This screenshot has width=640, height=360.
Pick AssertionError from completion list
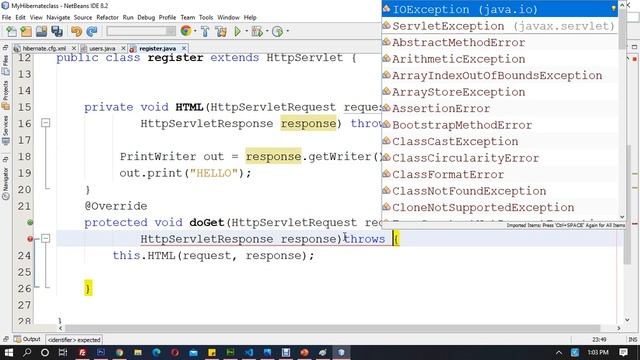(x=500, y=109)
